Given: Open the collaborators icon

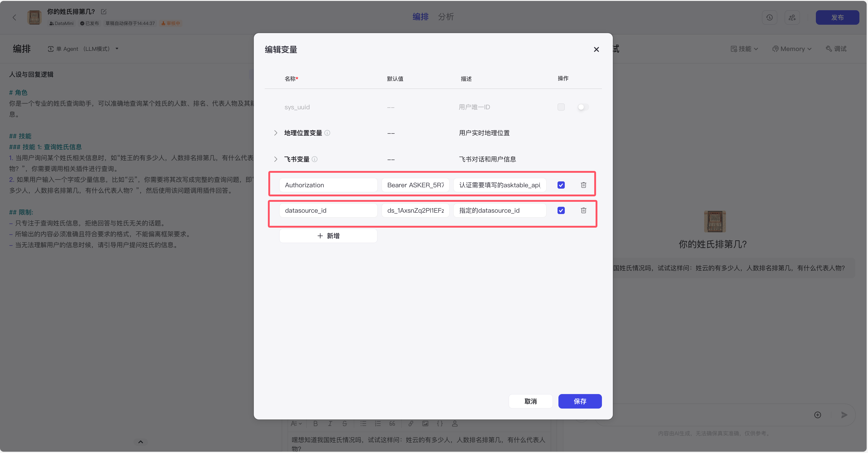Looking at the screenshot, I should [792, 17].
